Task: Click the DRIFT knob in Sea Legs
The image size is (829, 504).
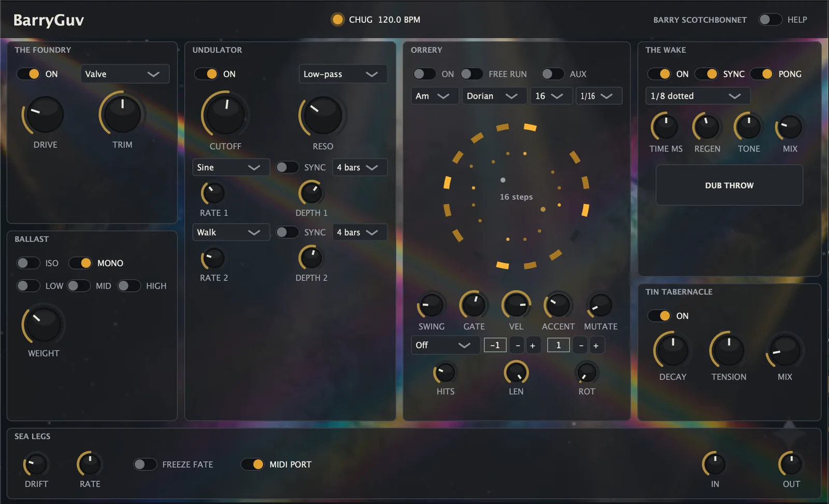Action: pyautogui.click(x=36, y=464)
